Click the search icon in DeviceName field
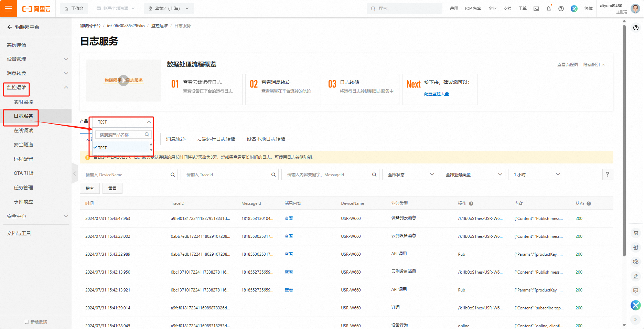This screenshot has height=329, width=644. pos(173,175)
